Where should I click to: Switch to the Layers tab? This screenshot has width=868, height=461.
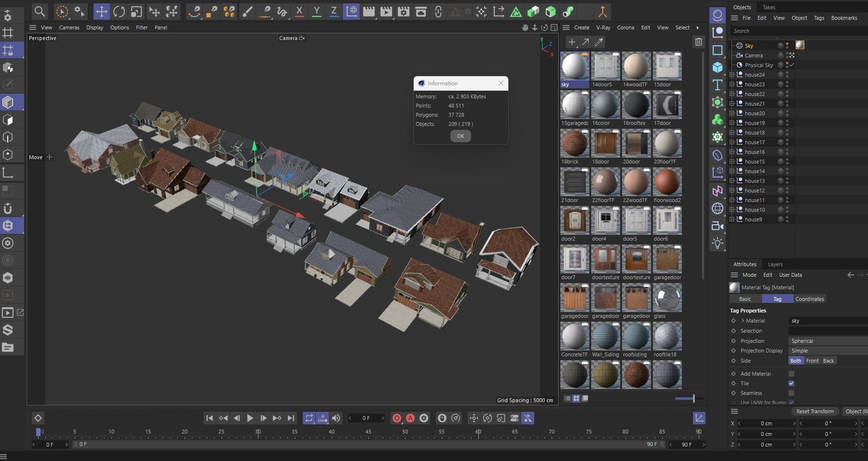click(x=775, y=264)
